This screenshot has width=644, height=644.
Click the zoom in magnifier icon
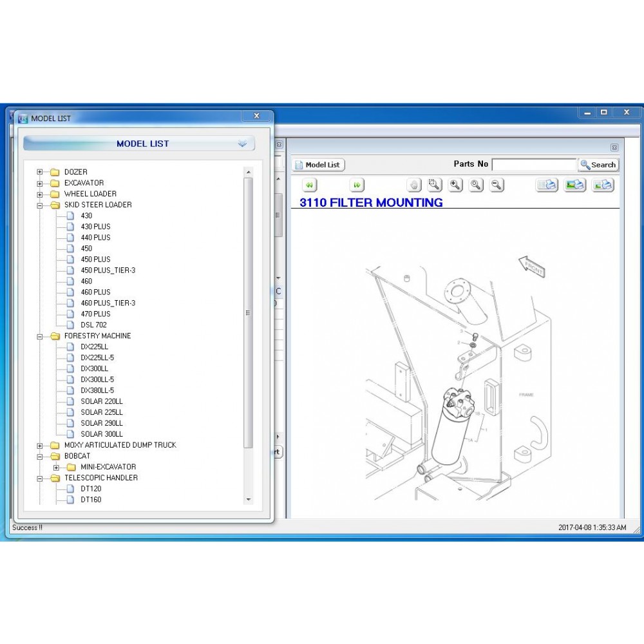[455, 185]
